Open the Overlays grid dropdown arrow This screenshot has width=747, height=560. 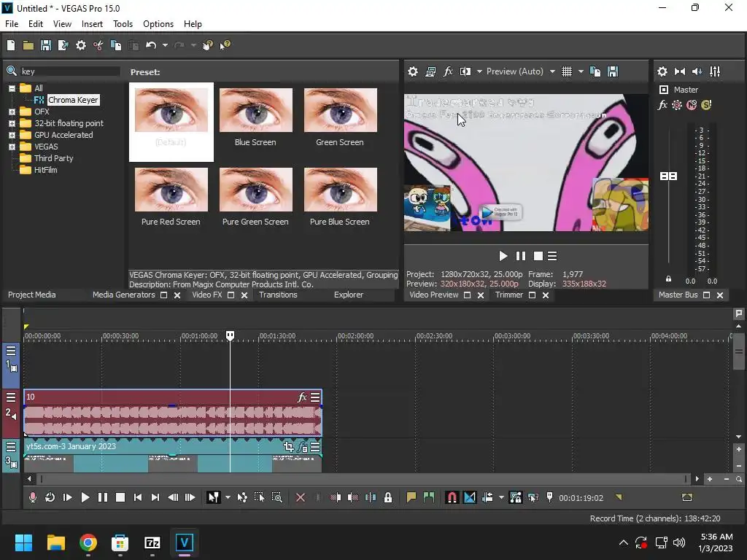581,71
